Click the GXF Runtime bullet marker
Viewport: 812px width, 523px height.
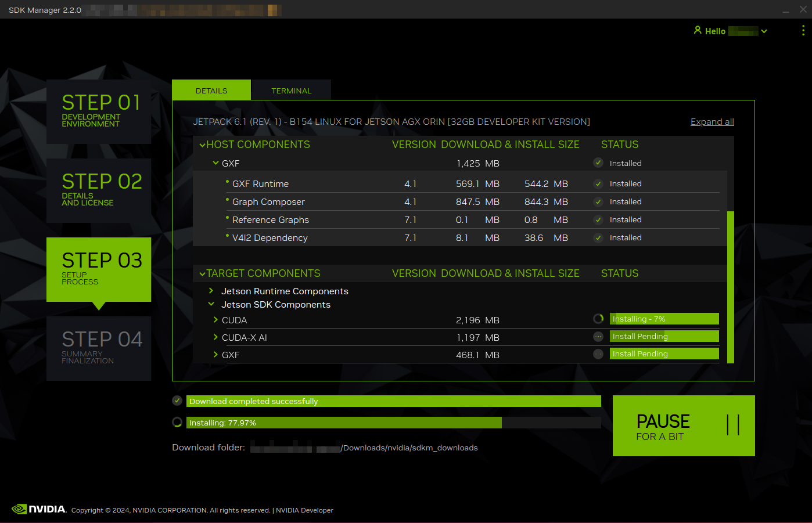coord(227,182)
